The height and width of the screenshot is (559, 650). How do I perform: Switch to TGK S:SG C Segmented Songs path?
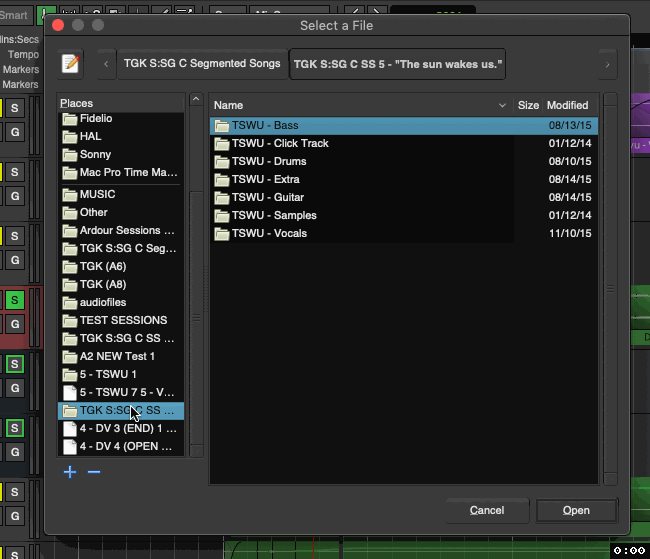tap(201, 64)
